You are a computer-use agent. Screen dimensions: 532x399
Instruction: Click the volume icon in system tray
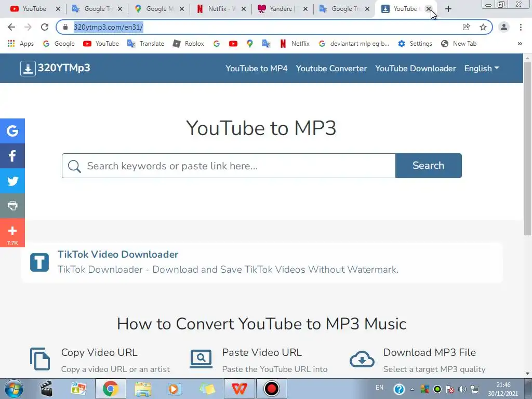(x=462, y=389)
